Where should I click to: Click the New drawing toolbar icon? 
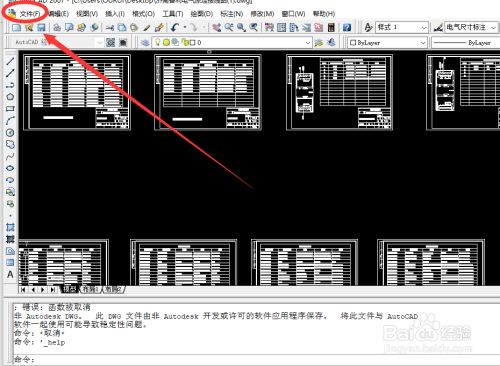(x=16, y=27)
